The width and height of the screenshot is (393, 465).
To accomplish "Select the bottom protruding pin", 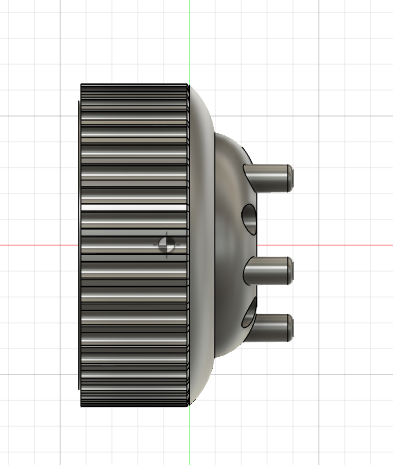I will (273, 328).
